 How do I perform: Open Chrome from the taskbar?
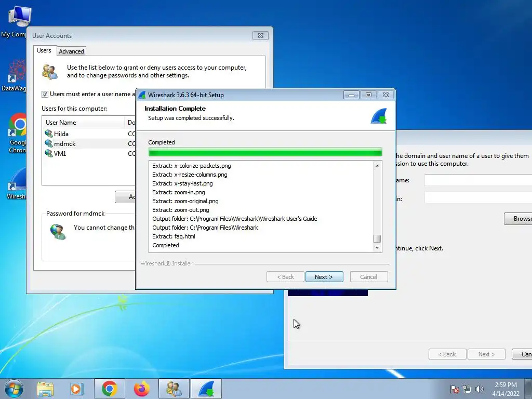110,389
